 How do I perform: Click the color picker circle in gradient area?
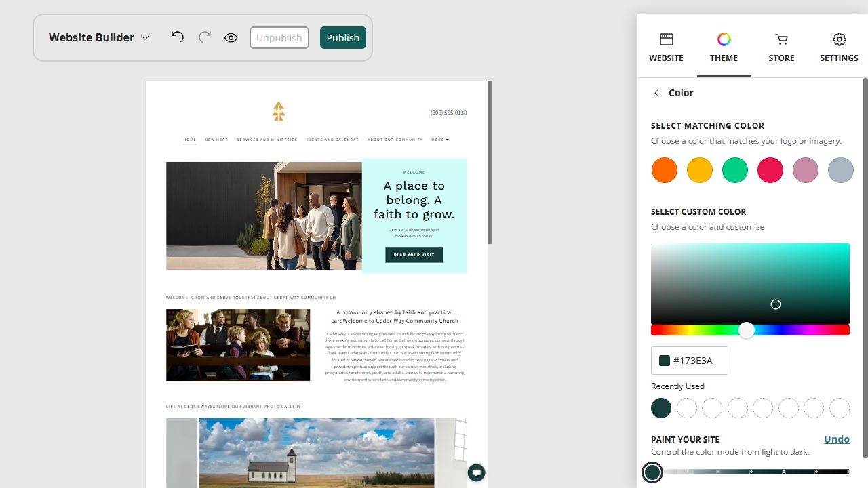coord(776,304)
